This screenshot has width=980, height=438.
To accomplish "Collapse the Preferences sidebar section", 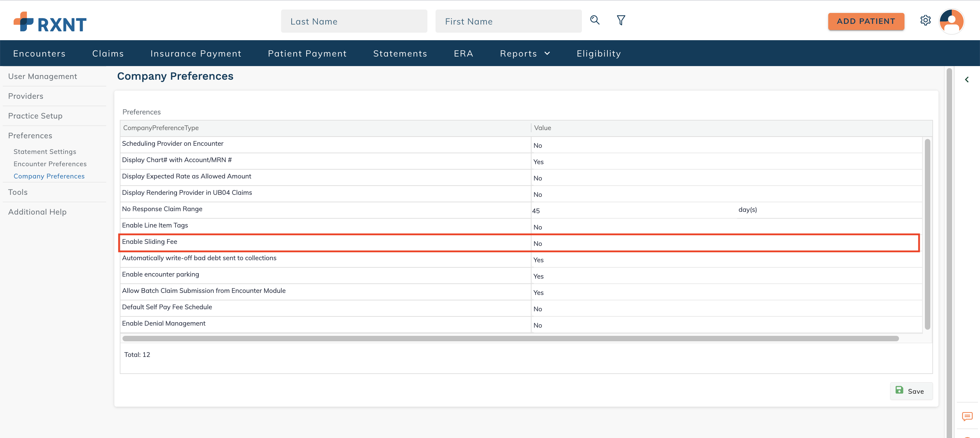I will (x=30, y=136).
